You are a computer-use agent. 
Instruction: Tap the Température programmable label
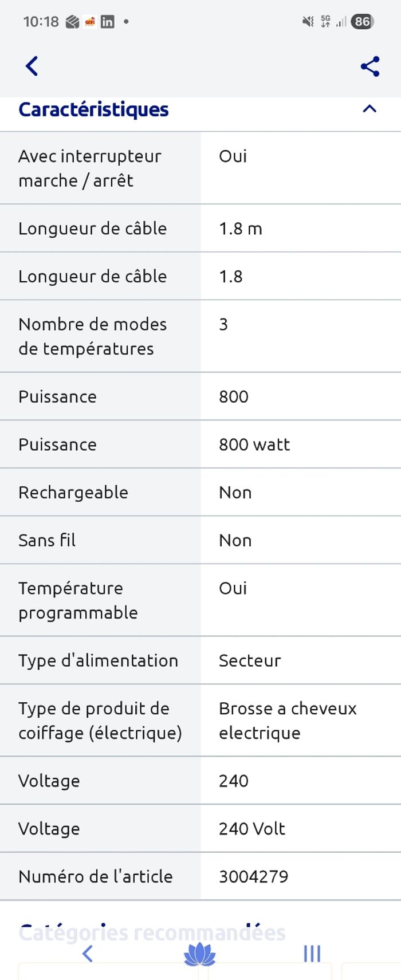click(78, 600)
